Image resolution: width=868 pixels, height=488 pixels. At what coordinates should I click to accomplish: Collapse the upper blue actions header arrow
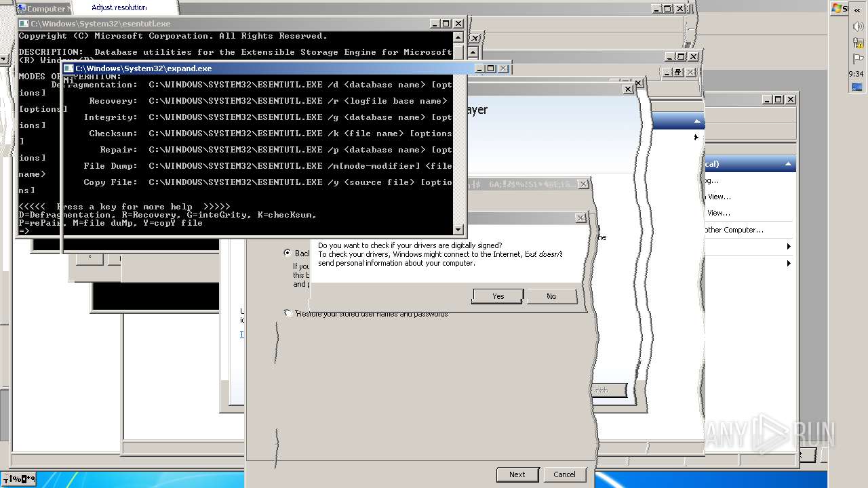696,121
